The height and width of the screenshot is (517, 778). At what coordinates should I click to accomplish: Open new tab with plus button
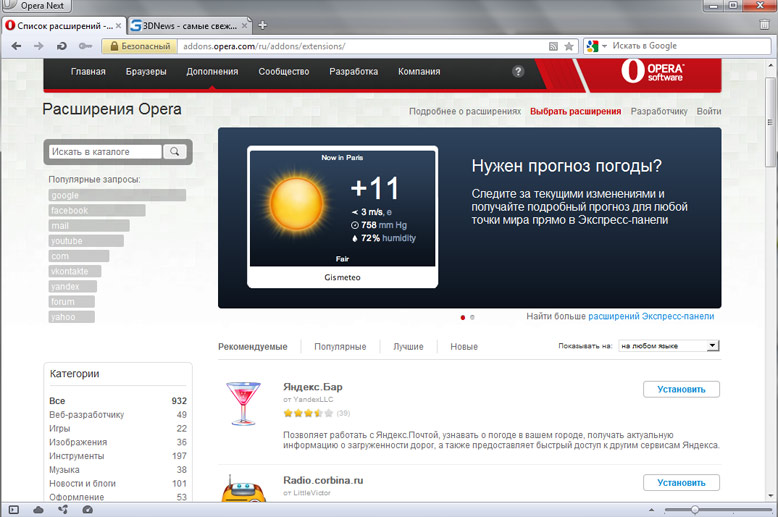click(263, 24)
